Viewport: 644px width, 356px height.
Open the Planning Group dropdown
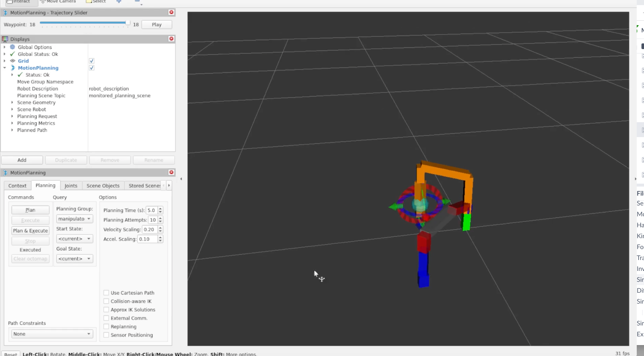(74, 219)
